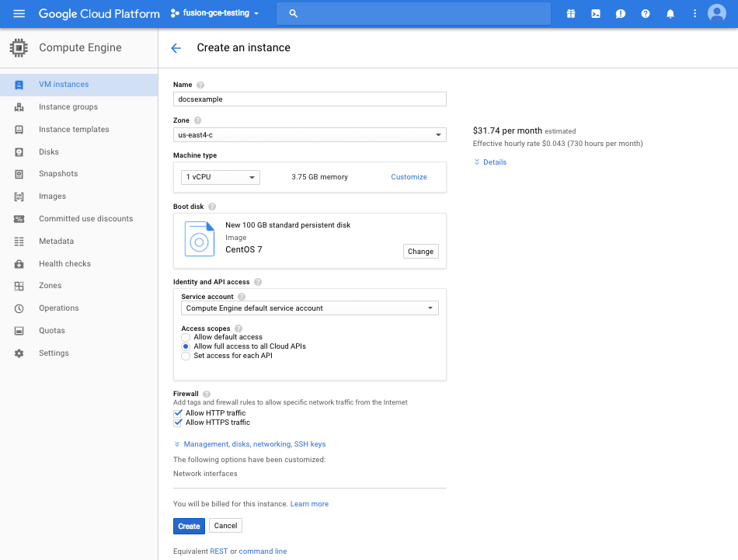738x560 pixels.
Task: Open the three-dot more options menu
Action: point(694,14)
